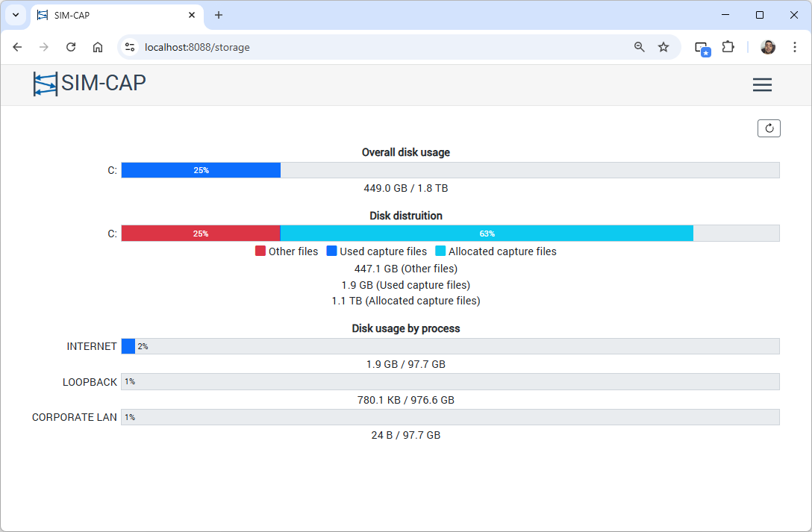
Task: Open a new browser tab
Action: click(219, 15)
